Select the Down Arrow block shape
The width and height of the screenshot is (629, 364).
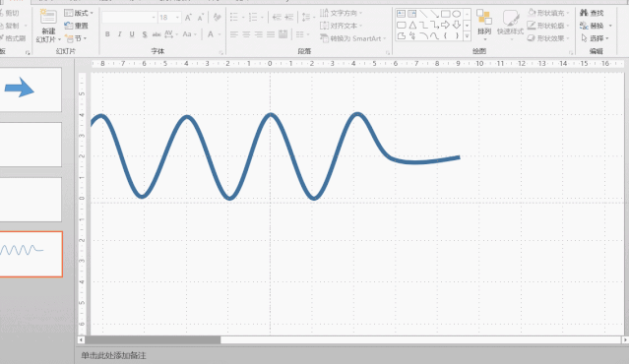click(457, 25)
